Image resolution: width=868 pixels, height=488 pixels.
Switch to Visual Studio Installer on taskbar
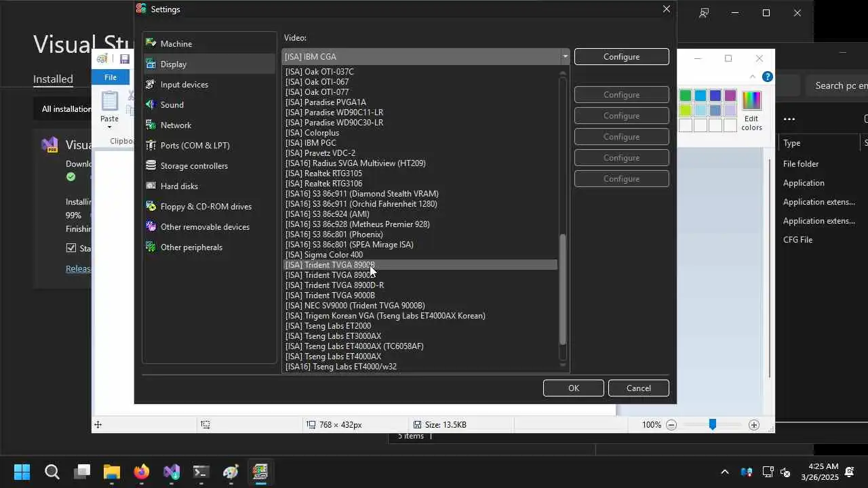[171, 472]
